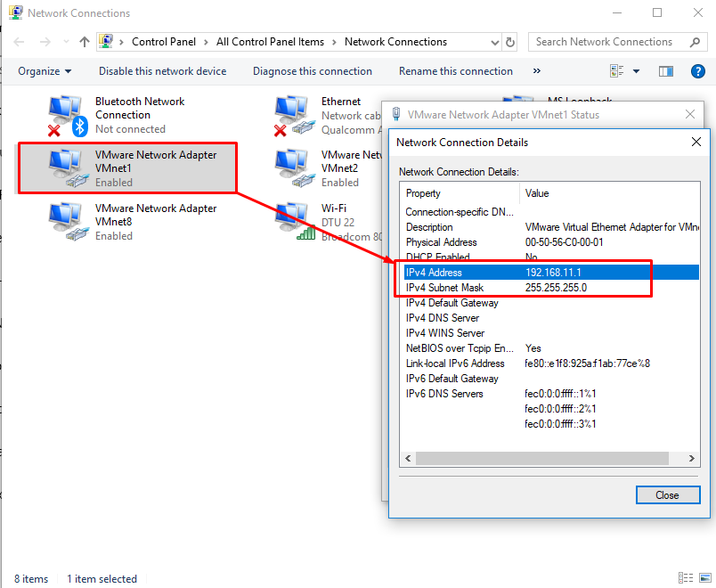The width and height of the screenshot is (716, 588).
Task: Select the Link-local IPv6 Address row
Action: (550, 363)
